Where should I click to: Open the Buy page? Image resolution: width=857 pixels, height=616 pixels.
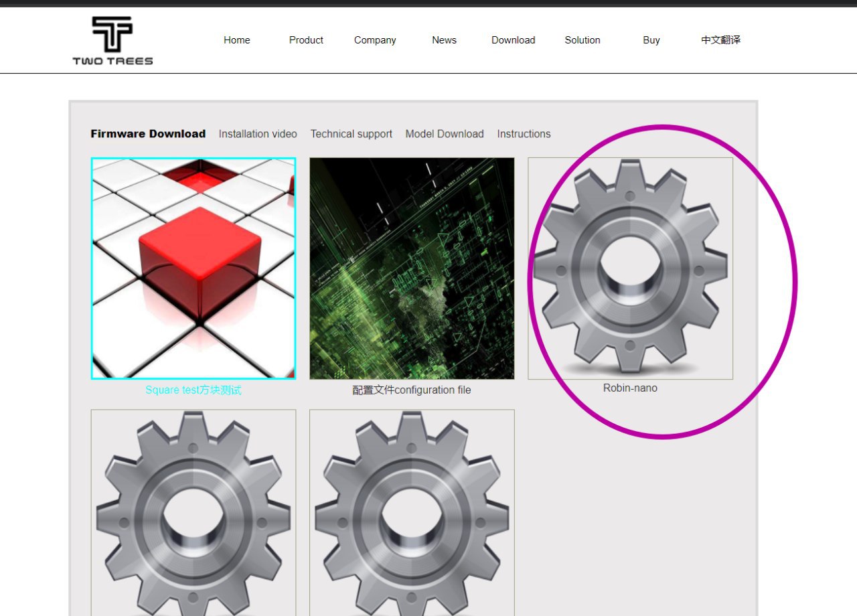(x=651, y=40)
